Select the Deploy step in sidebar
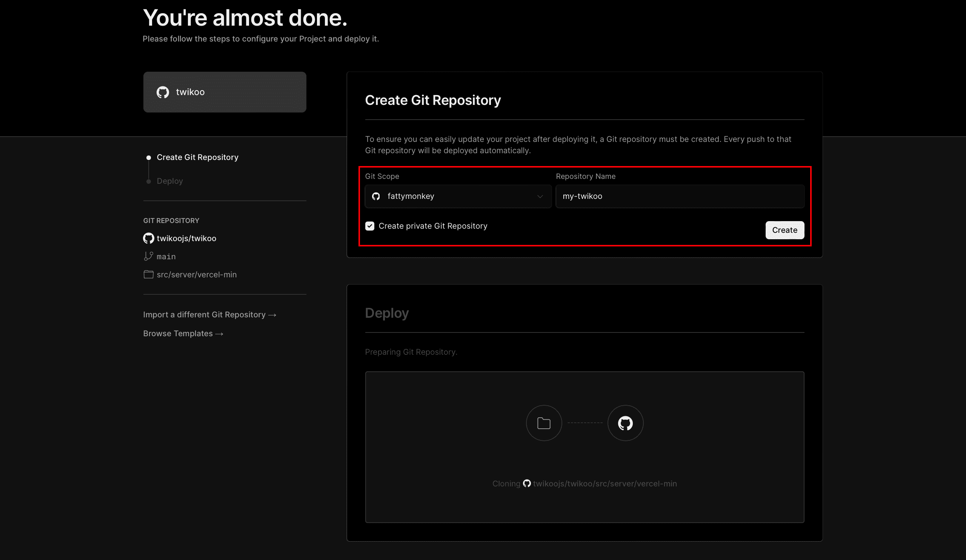The image size is (966, 560). [169, 181]
